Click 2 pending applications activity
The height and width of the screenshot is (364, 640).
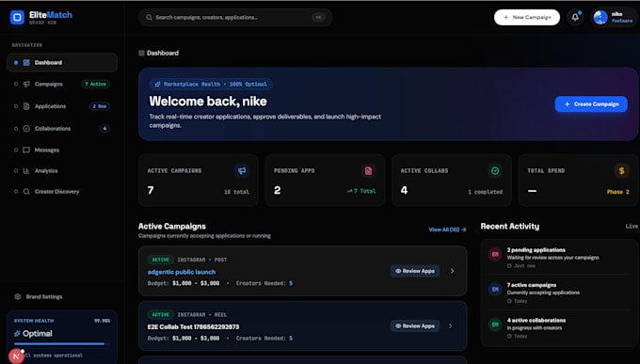pyautogui.click(x=558, y=258)
